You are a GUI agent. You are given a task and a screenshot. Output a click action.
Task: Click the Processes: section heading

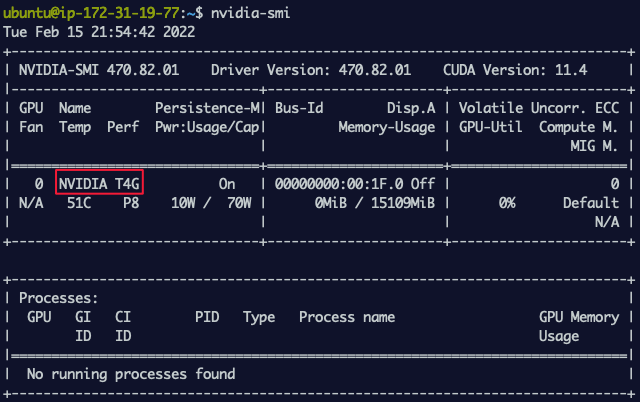click(59, 298)
